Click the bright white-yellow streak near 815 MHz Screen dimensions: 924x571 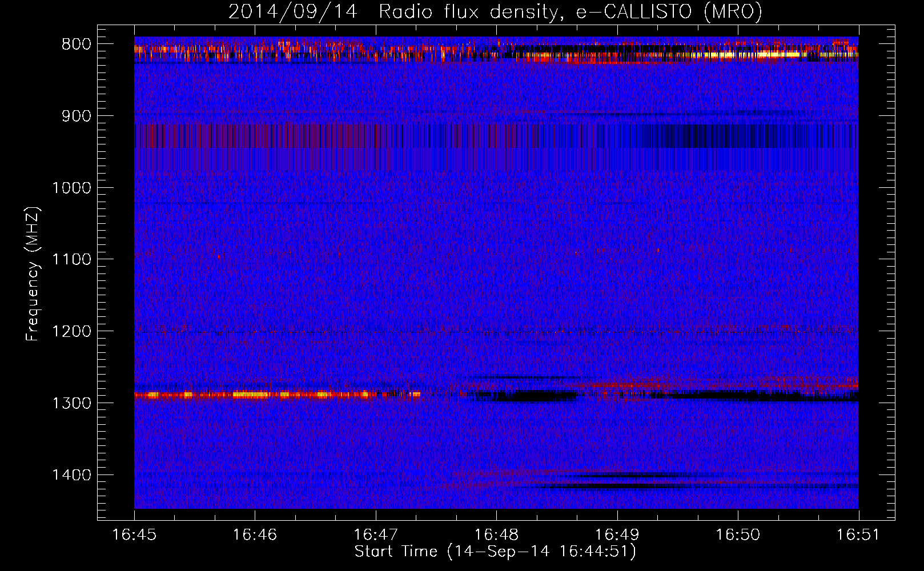[751, 55]
